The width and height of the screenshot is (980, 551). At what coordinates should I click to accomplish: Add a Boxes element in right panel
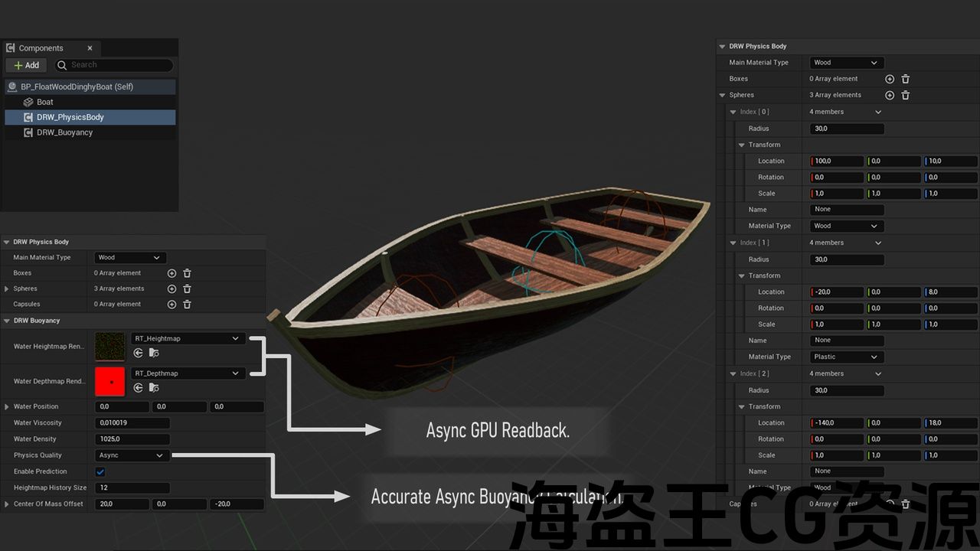click(890, 79)
